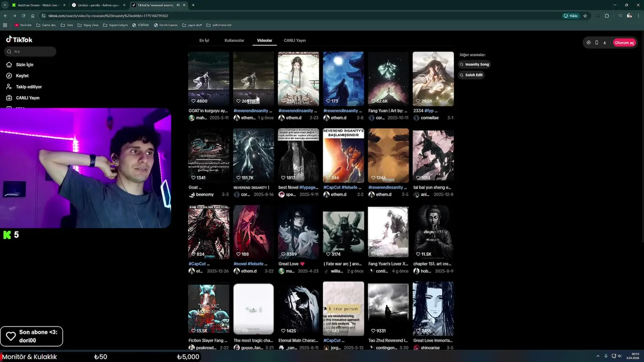The width and height of the screenshot is (644, 362).
Task: Switch to the En İyi tab
Action: point(204,40)
